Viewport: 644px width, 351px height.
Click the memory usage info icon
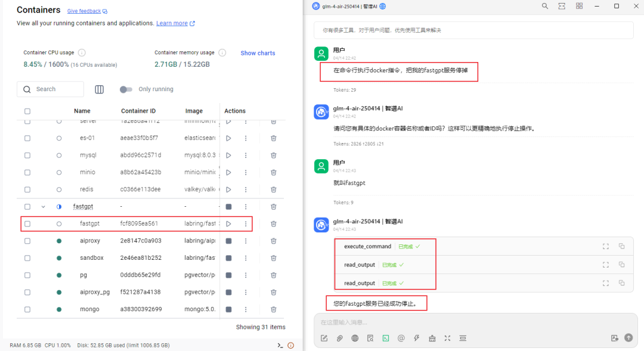coord(222,52)
